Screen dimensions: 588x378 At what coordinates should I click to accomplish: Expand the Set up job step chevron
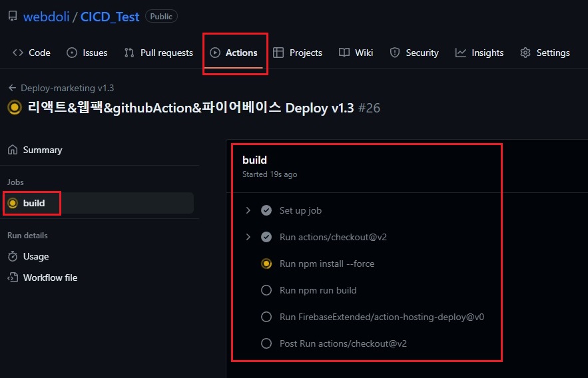coord(248,210)
